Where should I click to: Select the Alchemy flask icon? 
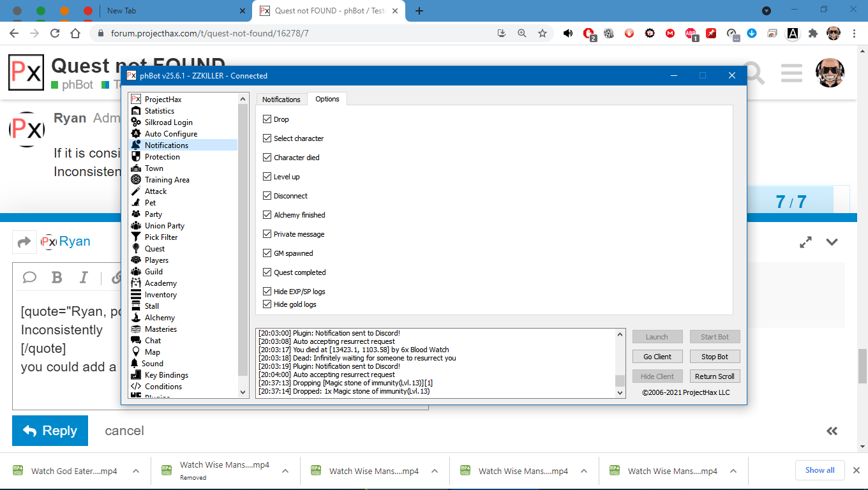135,318
